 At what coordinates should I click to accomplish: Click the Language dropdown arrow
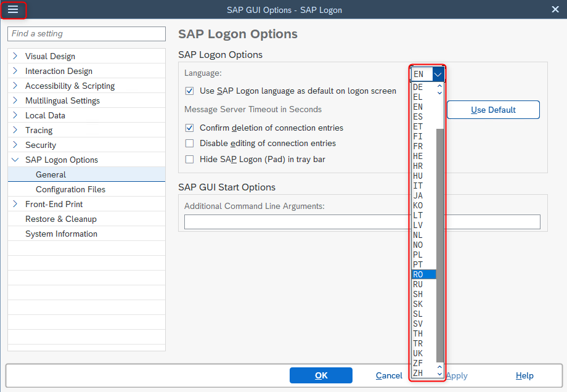438,74
